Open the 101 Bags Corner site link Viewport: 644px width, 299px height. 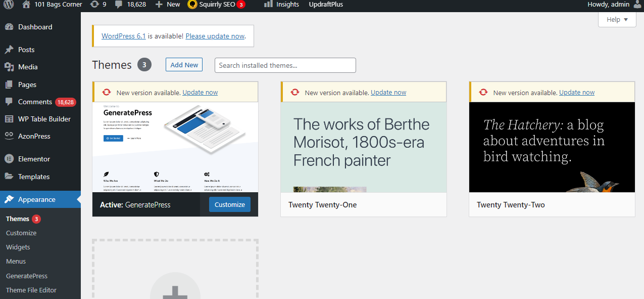(x=53, y=5)
